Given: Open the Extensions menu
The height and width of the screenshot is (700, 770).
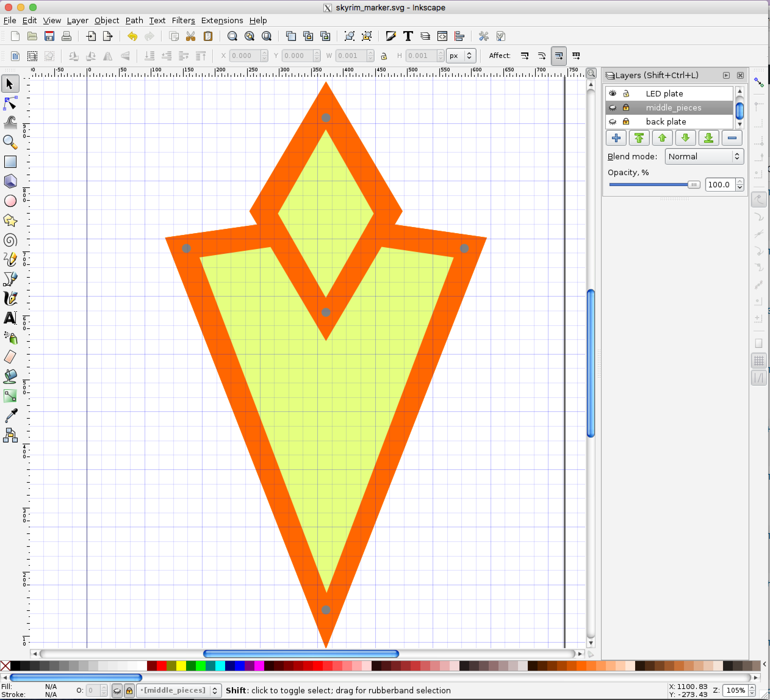Looking at the screenshot, I should pos(222,20).
